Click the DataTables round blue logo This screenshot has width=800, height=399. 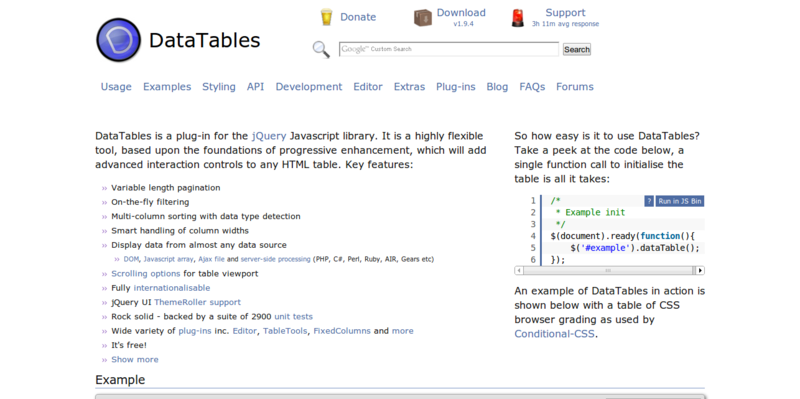coord(118,40)
